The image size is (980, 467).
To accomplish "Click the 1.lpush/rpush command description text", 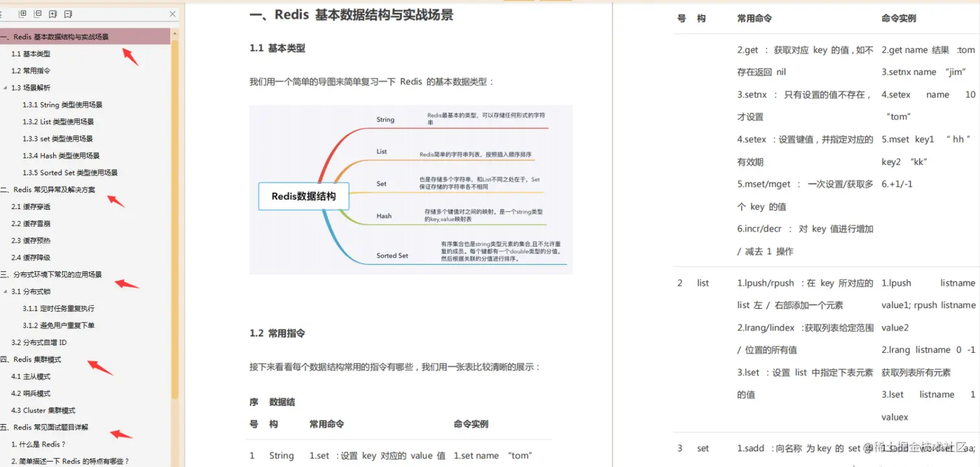I will 805,294.
